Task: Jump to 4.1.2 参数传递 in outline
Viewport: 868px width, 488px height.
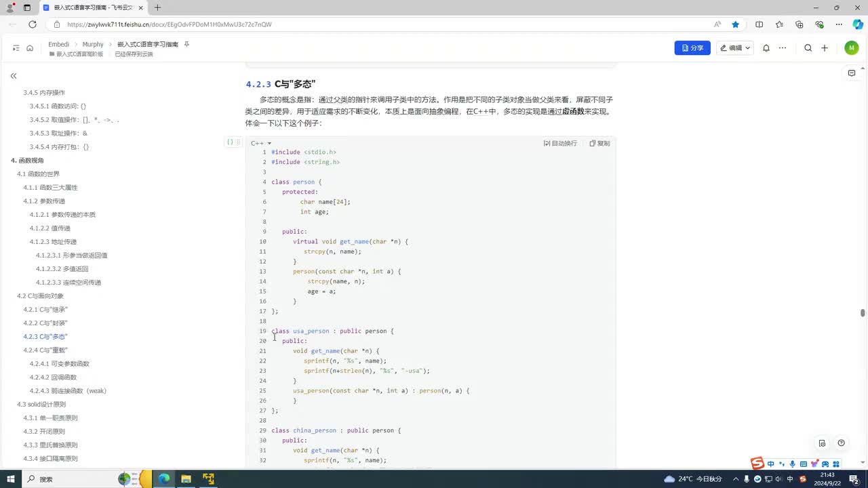Action: [x=44, y=201]
